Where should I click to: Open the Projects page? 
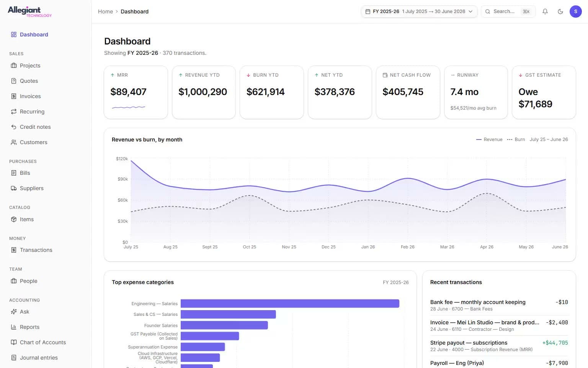30,66
